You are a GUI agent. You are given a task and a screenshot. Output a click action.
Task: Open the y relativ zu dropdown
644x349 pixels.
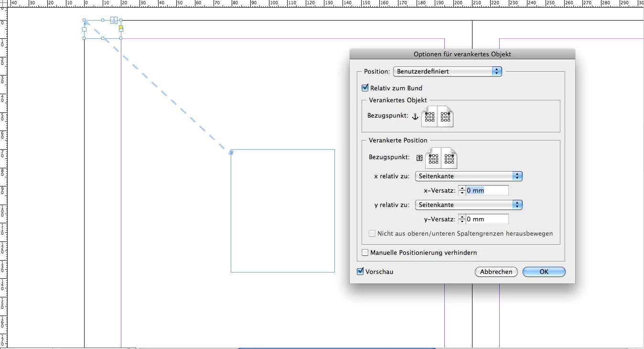coord(469,205)
